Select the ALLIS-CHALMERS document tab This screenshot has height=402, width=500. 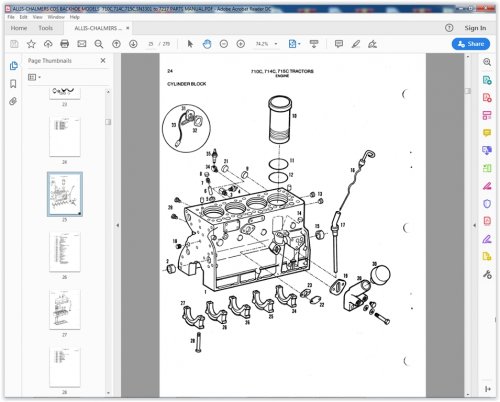pos(98,28)
